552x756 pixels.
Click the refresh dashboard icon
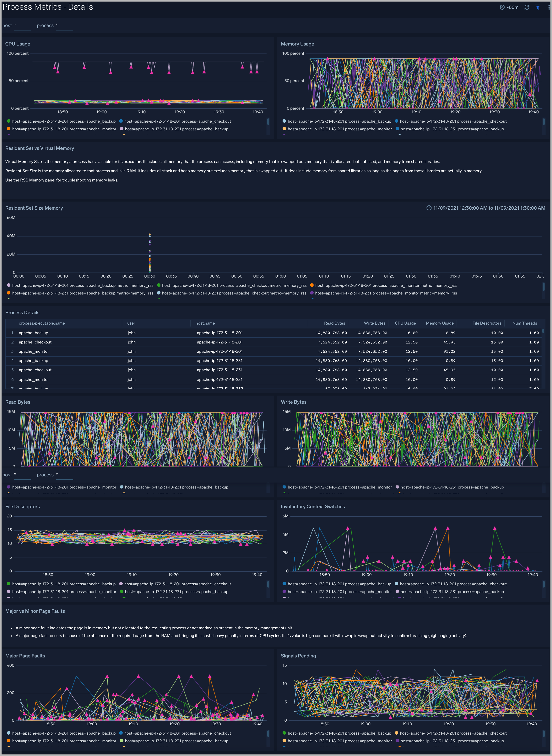(527, 7)
